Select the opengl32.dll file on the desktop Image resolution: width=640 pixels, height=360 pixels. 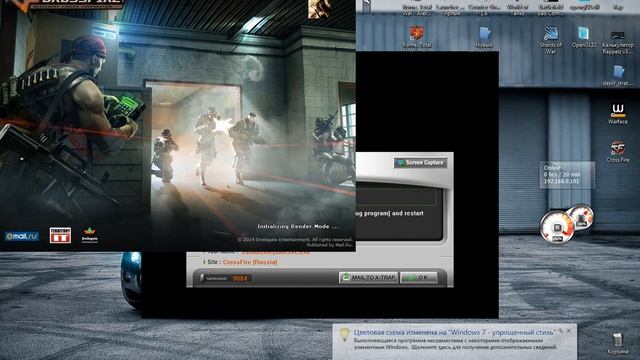click(584, 6)
